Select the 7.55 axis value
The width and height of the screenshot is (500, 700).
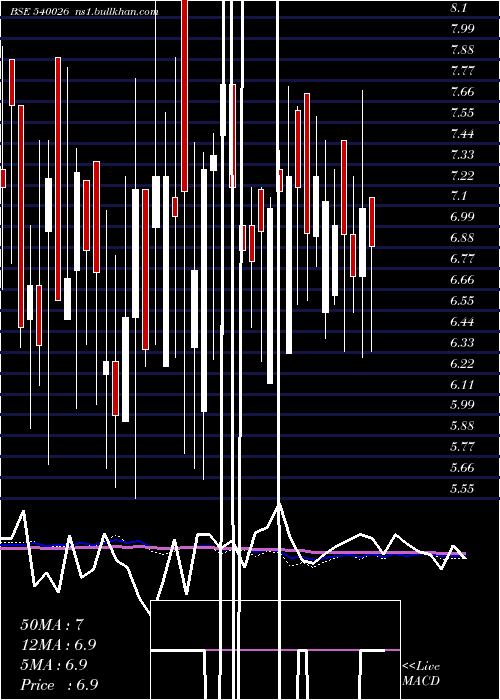coord(462,112)
